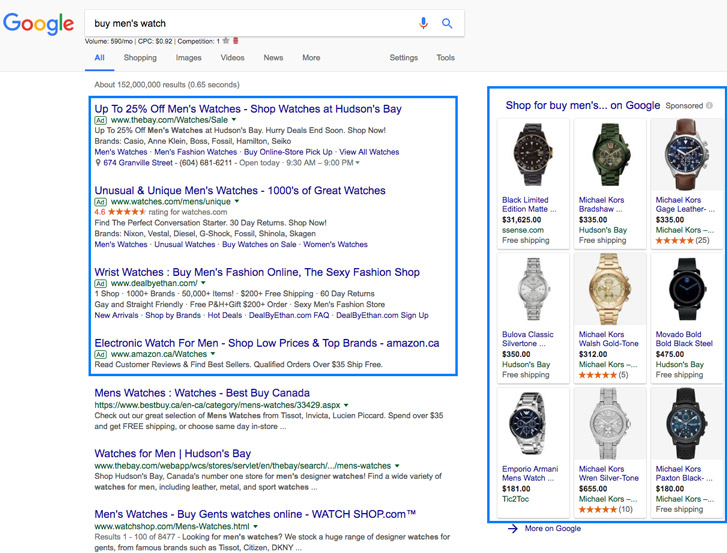Open the More search menu
Viewport: 727px width, 553px height.
(x=311, y=57)
